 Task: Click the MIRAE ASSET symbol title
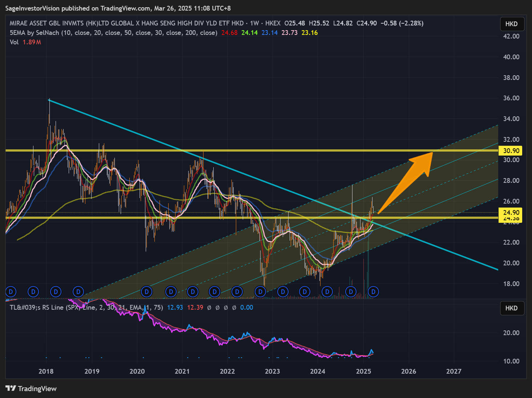click(x=127, y=23)
